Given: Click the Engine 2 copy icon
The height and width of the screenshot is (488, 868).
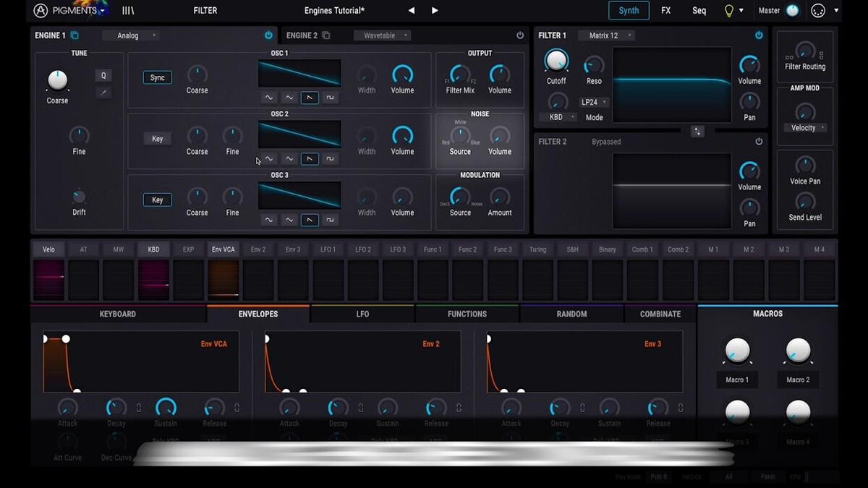Looking at the screenshot, I should click(326, 35).
